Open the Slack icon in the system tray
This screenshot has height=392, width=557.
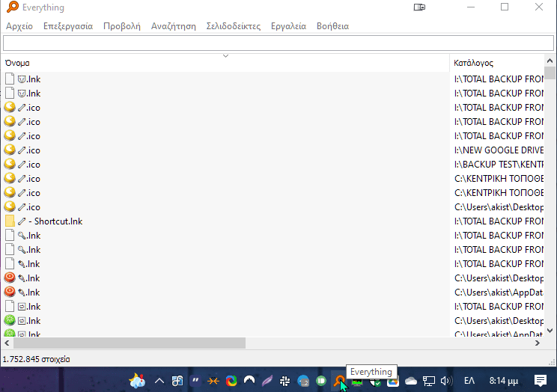coord(284,381)
